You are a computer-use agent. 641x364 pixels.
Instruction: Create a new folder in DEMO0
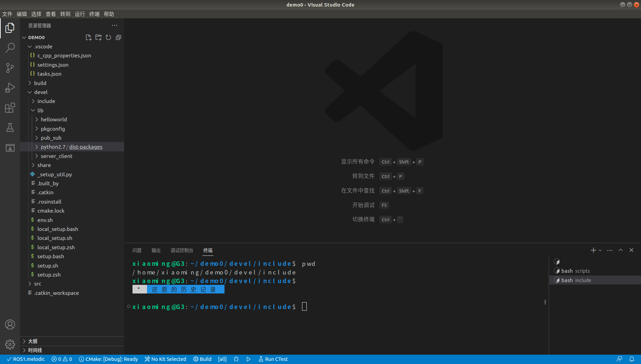[x=99, y=37]
